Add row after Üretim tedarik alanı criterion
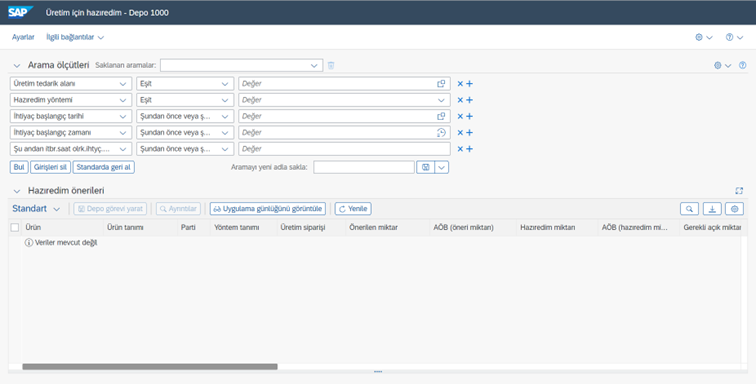Viewport: 756px width, 384px height. (x=469, y=83)
